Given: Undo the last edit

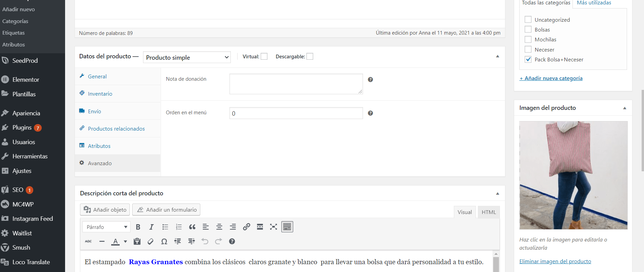Looking at the screenshot, I should click(205, 241).
